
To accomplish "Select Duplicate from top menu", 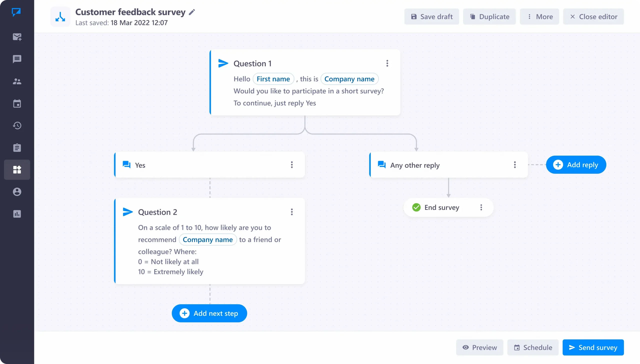I will tap(489, 17).
